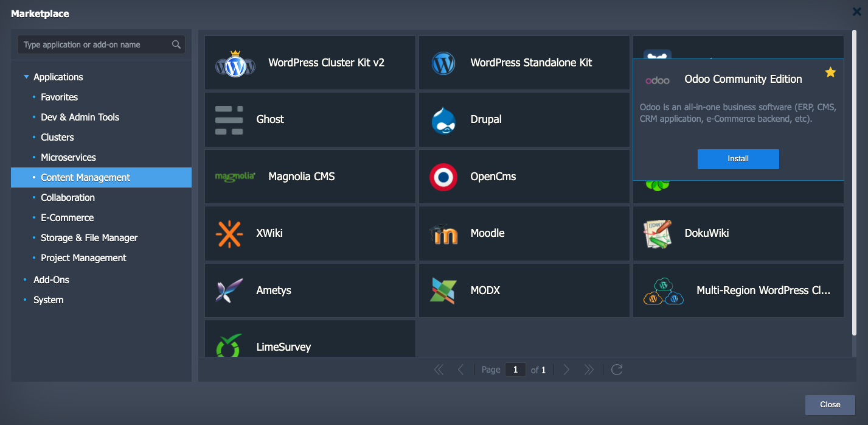Click the Moodle title text

coord(487,233)
